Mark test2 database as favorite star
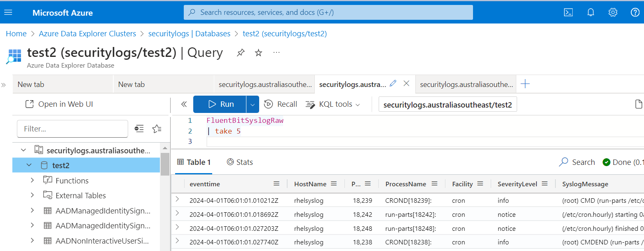The width and height of the screenshot is (644, 251). click(x=258, y=53)
